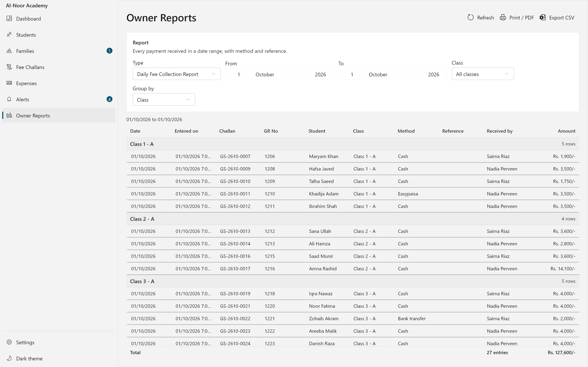This screenshot has height=367, width=588.
Task: Open the Group by Class dropdown
Action: tap(164, 99)
